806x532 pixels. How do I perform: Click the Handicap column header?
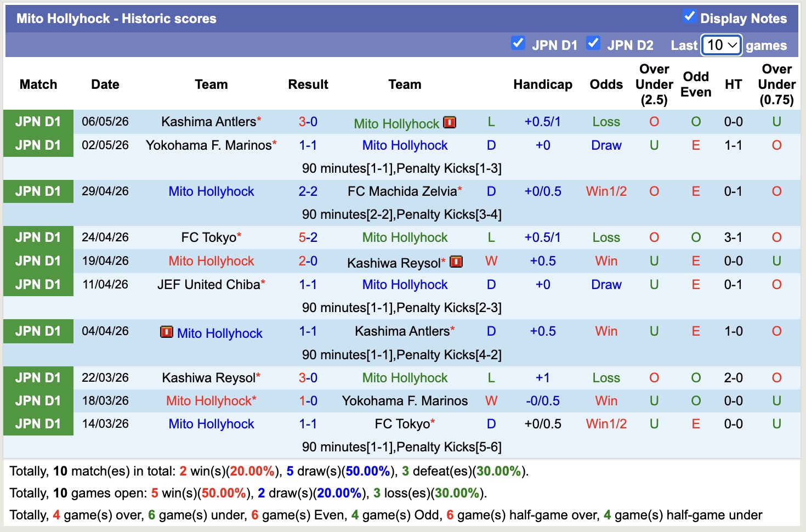tap(543, 84)
